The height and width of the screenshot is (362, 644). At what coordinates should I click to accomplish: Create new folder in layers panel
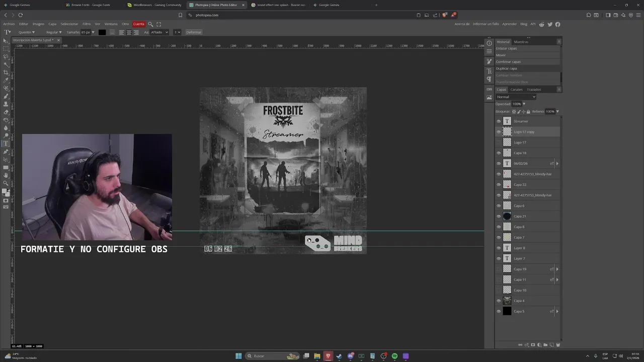tap(545, 345)
